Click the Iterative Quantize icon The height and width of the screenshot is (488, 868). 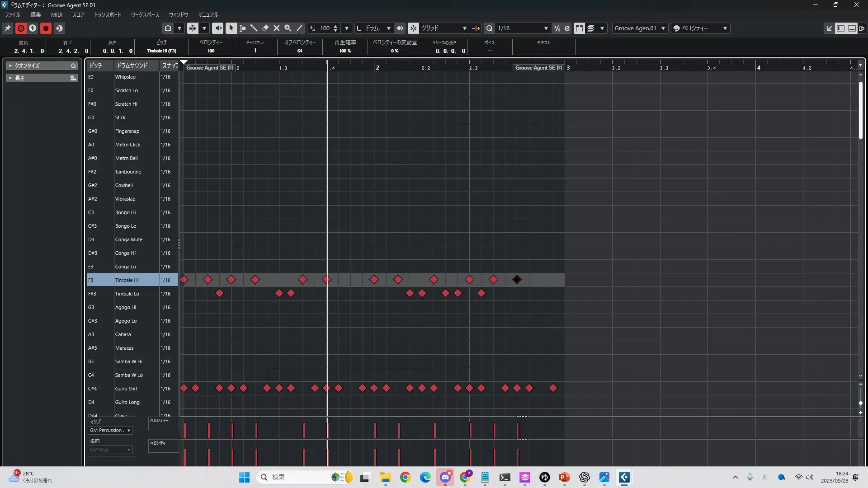[557, 28]
